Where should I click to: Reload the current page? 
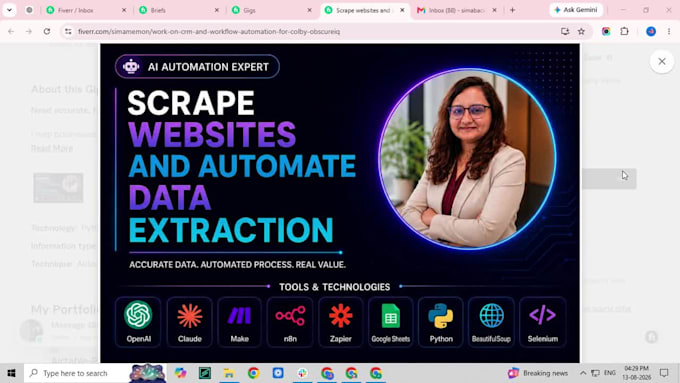pyautogui.click(x=47, y=31)
